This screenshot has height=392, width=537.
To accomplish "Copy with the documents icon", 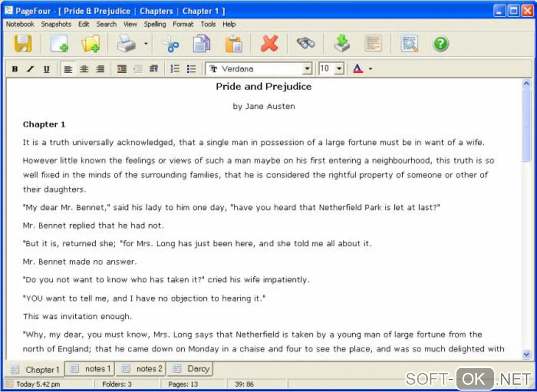I will pos(202,44).
